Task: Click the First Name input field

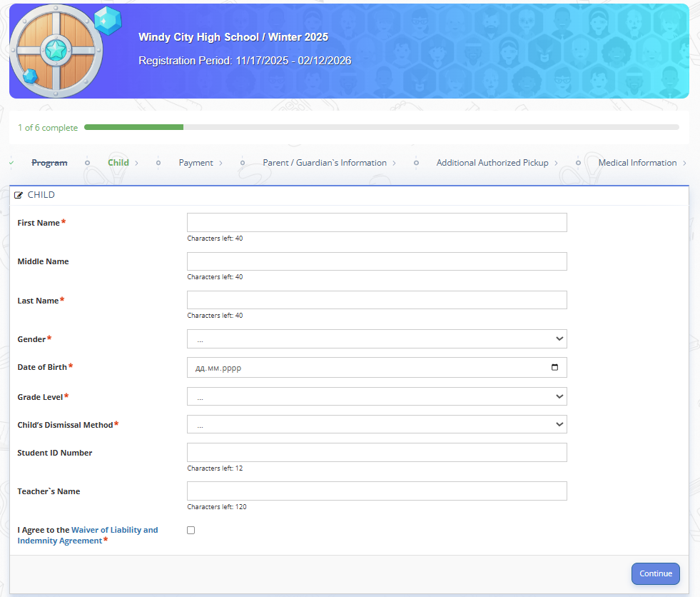Action: pos(377,222)
